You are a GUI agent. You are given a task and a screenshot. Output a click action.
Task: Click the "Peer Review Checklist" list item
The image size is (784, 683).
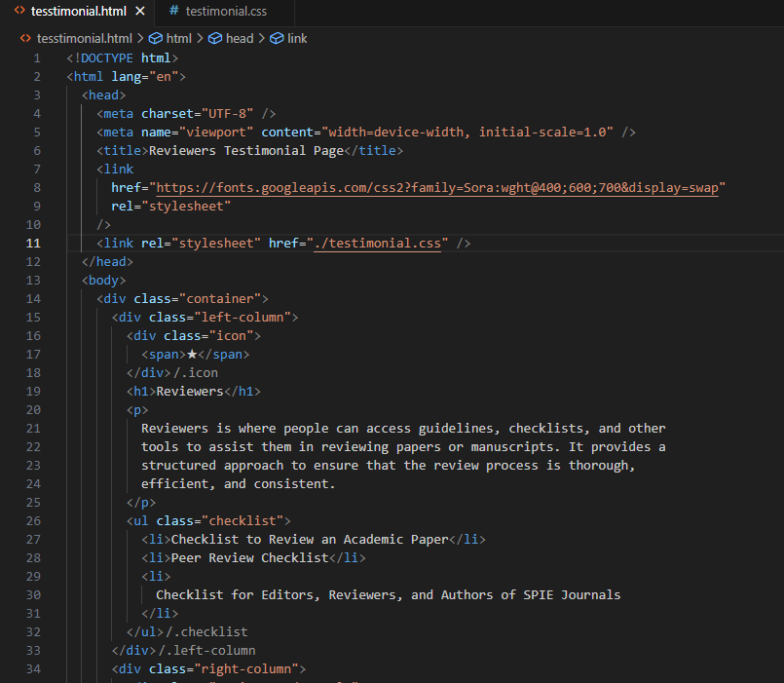(x=249, y=558)
